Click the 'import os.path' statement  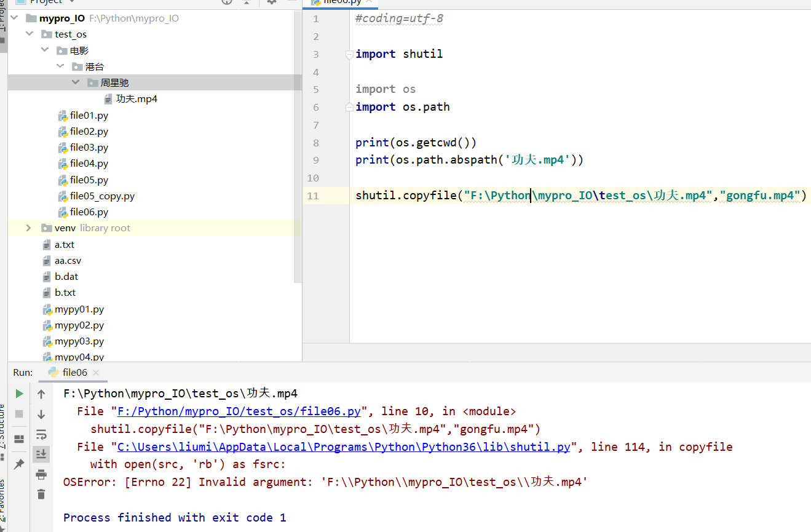[403, 107]
